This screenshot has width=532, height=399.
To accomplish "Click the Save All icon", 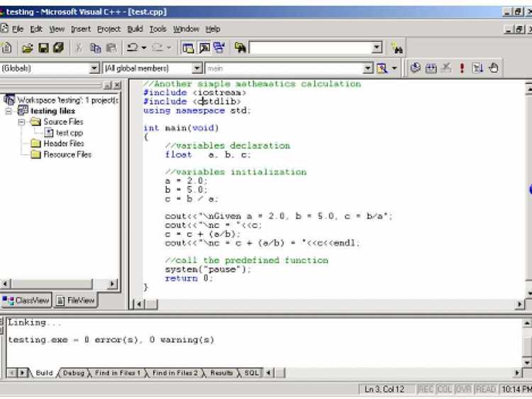I will (x=58, y=48).
